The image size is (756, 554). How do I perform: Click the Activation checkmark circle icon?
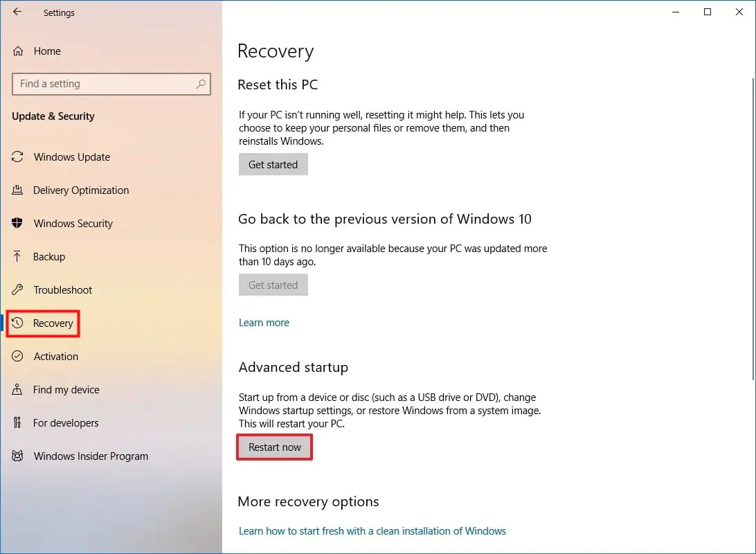coord(18,357)
